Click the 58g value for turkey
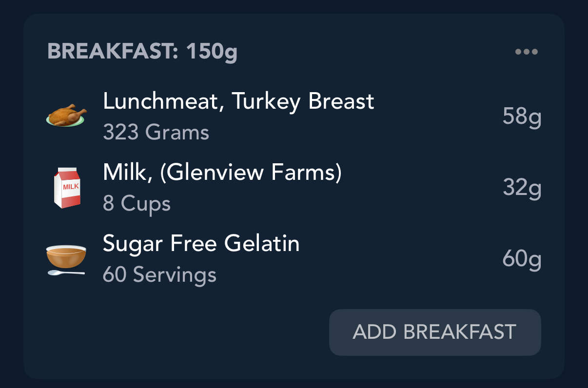Image resolution: width=588 pixels, height=388 pixels. [522, 117]
